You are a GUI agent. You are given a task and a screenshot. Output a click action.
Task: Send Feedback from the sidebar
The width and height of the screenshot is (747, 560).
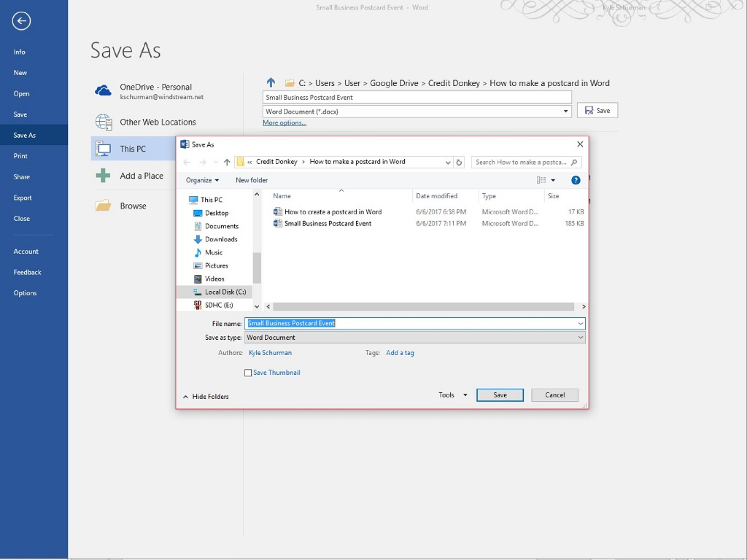(27, 272)
